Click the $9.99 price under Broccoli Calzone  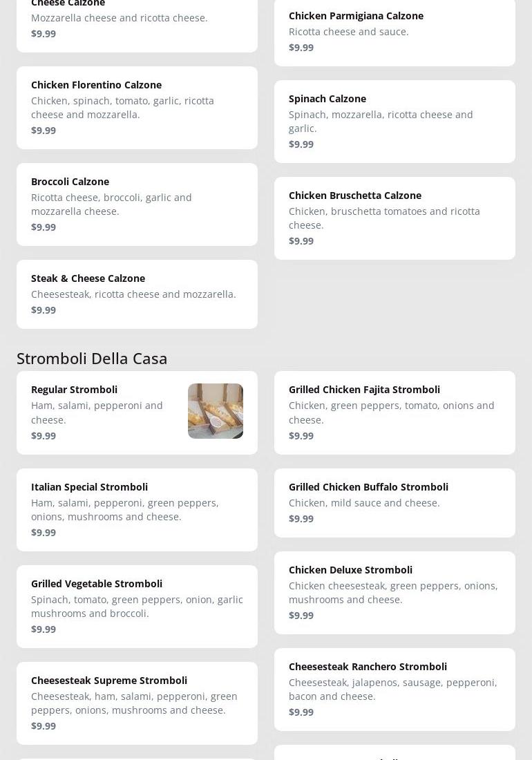[x=44, y=227]
